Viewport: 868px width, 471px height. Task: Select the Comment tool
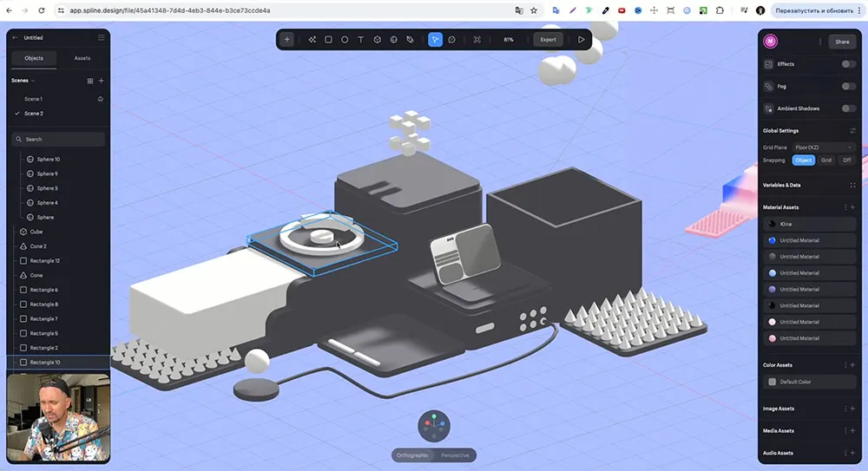451,40
